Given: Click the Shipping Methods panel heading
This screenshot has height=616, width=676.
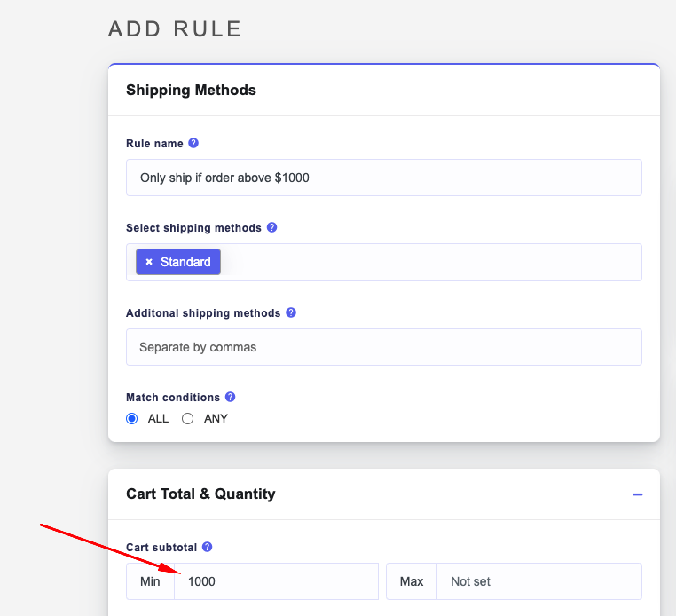Looking at the screenshot, I should [191, 90].
